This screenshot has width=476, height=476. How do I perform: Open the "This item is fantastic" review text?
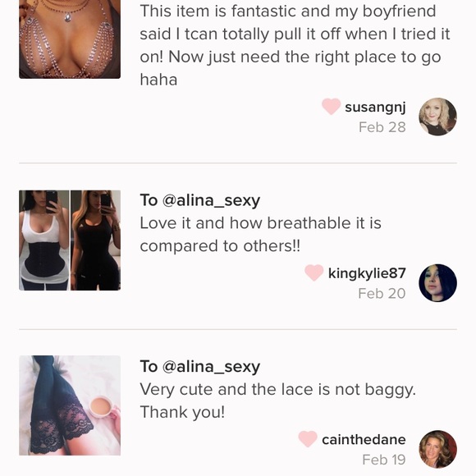coord(295,45)
